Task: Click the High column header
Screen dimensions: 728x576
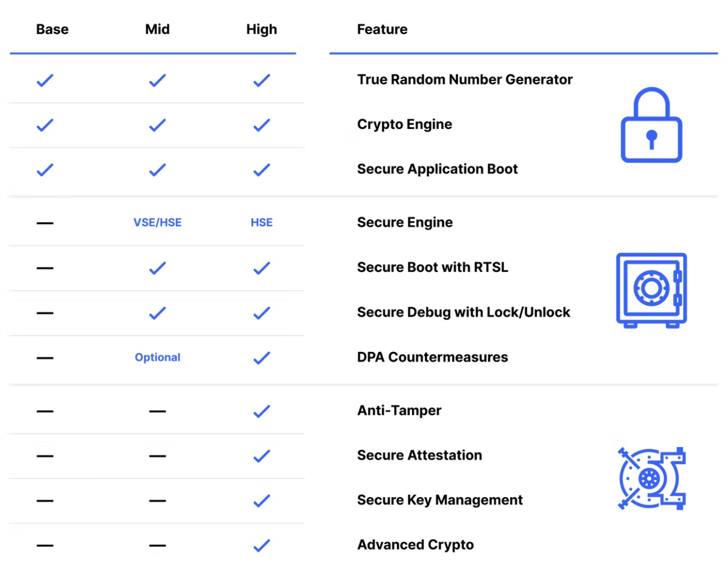Action: click(x=262, y=30)
